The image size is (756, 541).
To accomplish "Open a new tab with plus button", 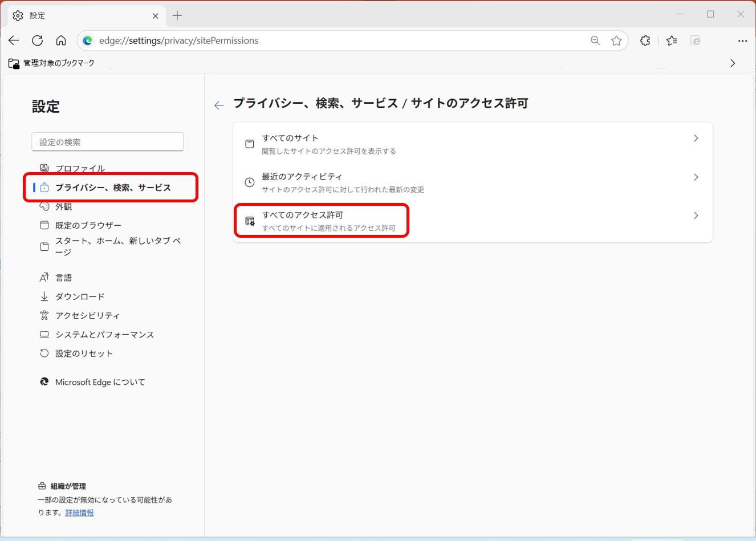I will pos(177,15).
